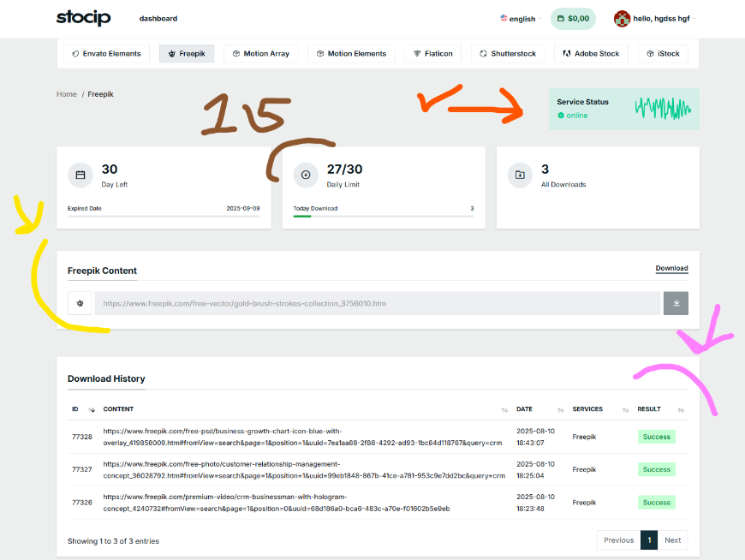Image resolution: width=745 pixels, height=560 pixels.
Task: Click the 27/30 Daily Limit value
Action: coord(344,169)
